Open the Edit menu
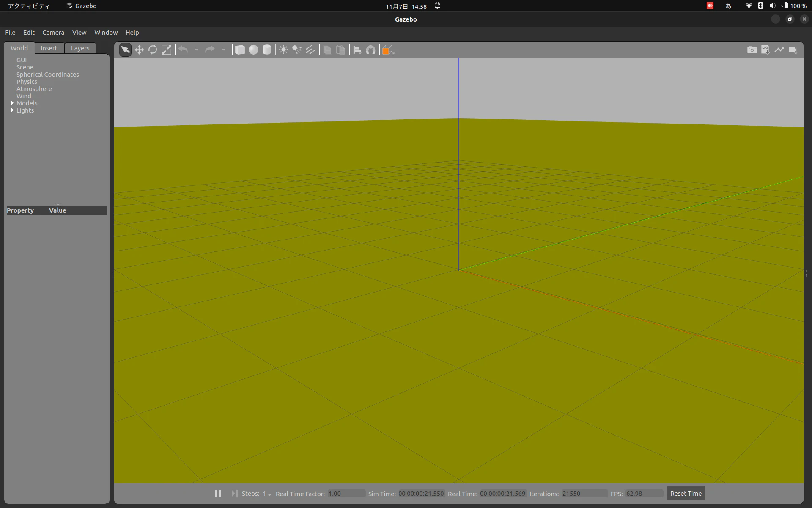812x508 pixels. click(x=29, y=33)
